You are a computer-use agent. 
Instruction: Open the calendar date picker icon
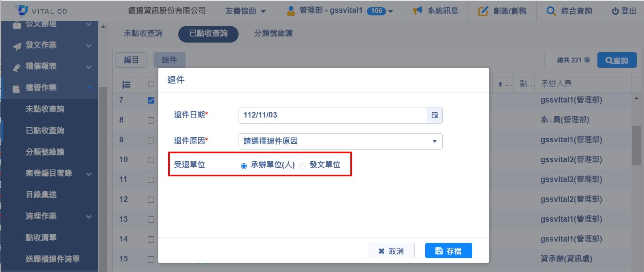(435, 115)
